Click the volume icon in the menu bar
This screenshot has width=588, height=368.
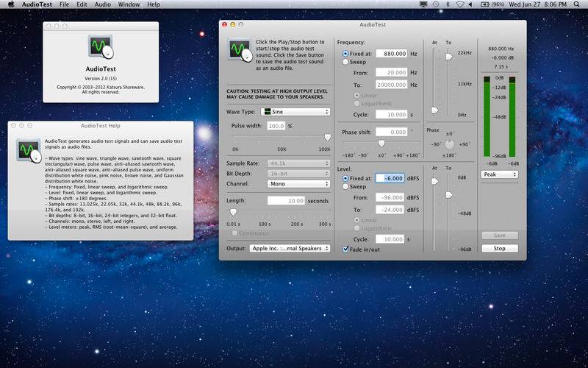click(470, 4)
